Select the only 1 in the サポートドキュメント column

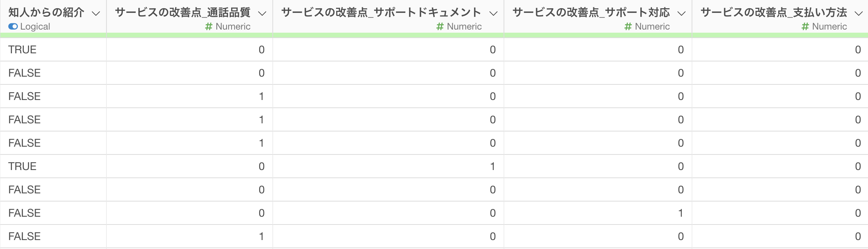493,166
